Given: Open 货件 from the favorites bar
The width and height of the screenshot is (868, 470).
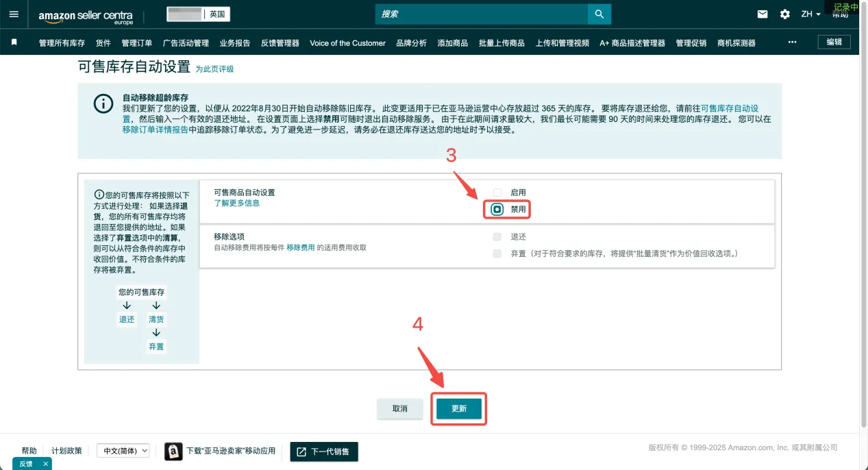Looking at the screenshot, I should (x=103, y=42).
